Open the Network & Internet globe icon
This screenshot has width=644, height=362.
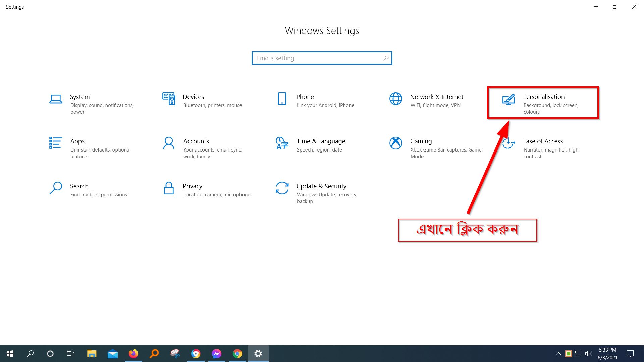coord(396,99)
